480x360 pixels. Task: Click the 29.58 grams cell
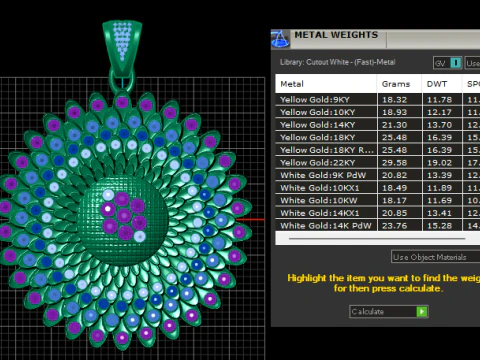click(400, 163)
